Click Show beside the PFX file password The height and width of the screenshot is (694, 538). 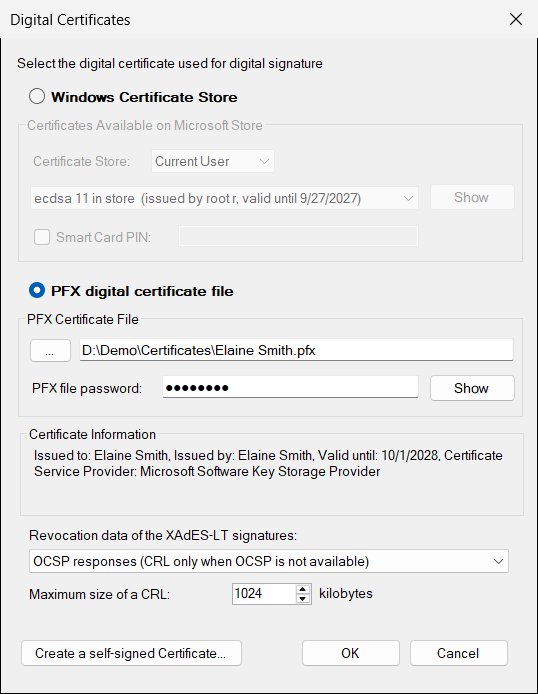coord(472,388)
